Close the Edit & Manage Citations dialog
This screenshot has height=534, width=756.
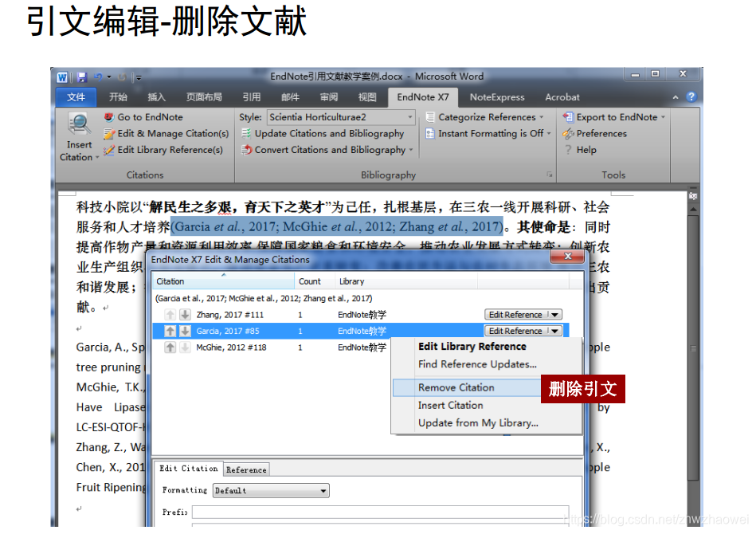tap(567, 257)
